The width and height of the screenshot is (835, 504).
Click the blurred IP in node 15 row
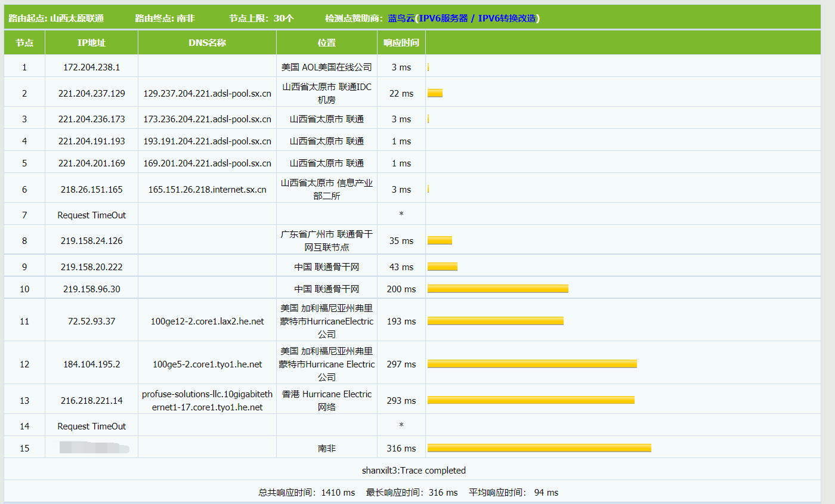point(94,448)
